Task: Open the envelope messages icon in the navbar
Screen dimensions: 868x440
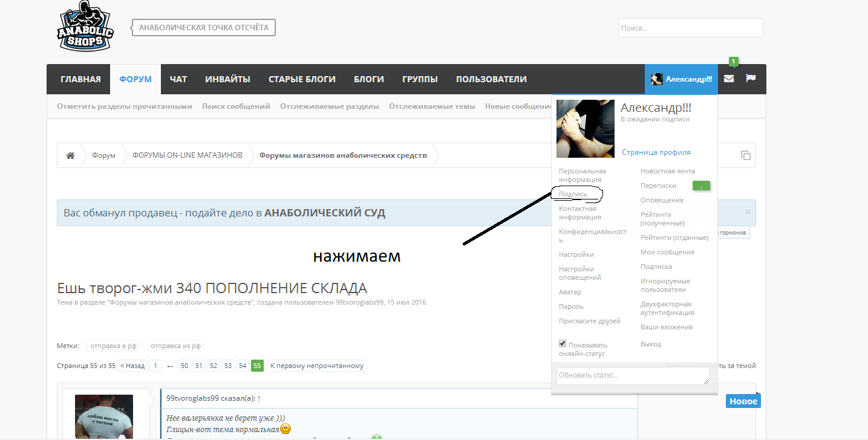Action: (728, 79)
